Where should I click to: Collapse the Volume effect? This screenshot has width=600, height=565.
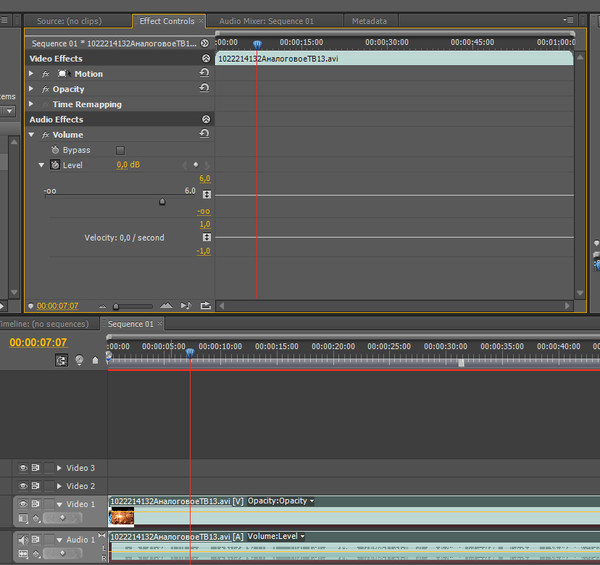pyautogui.click(x=31, y=134)
